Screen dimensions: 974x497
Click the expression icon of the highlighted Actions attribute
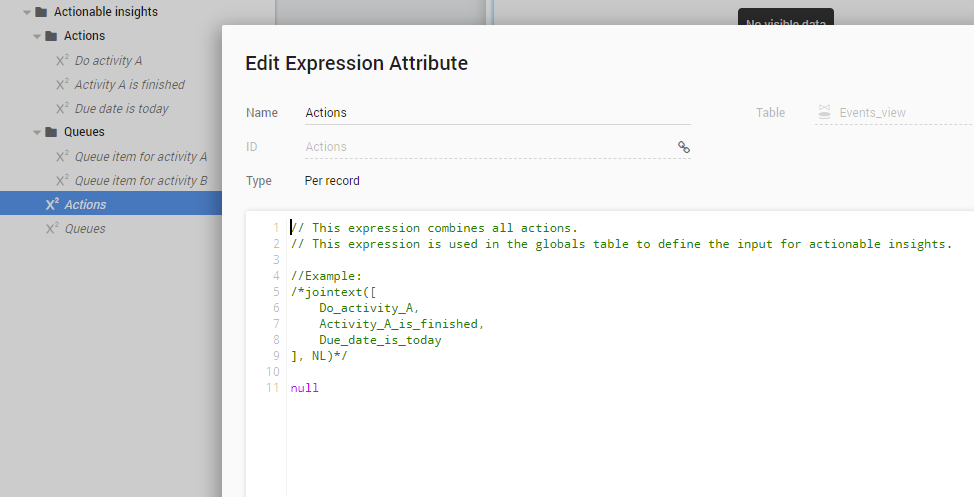(52, 205)
